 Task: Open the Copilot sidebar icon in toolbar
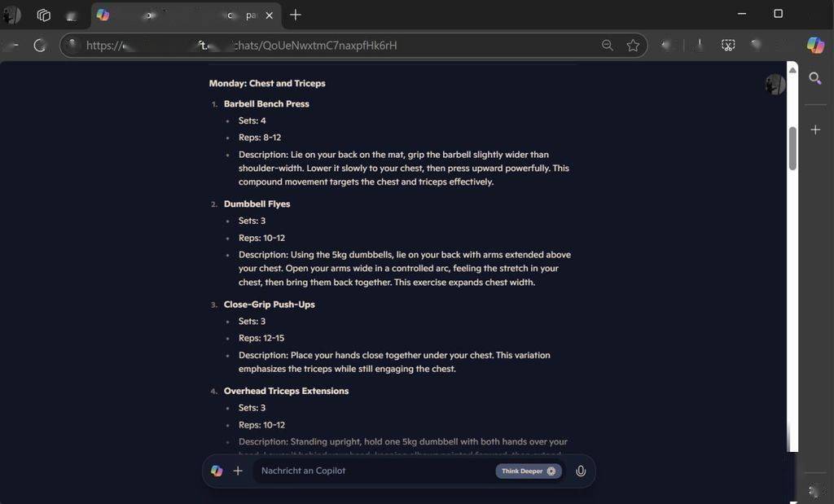click(815, 46)
